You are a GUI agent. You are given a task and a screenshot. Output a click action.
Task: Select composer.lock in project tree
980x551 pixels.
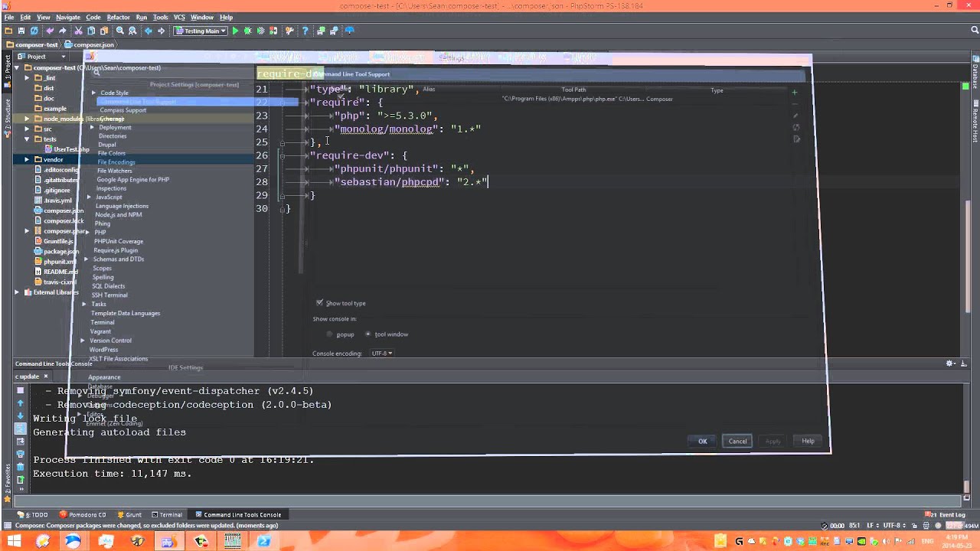click(x=63, y=220)
